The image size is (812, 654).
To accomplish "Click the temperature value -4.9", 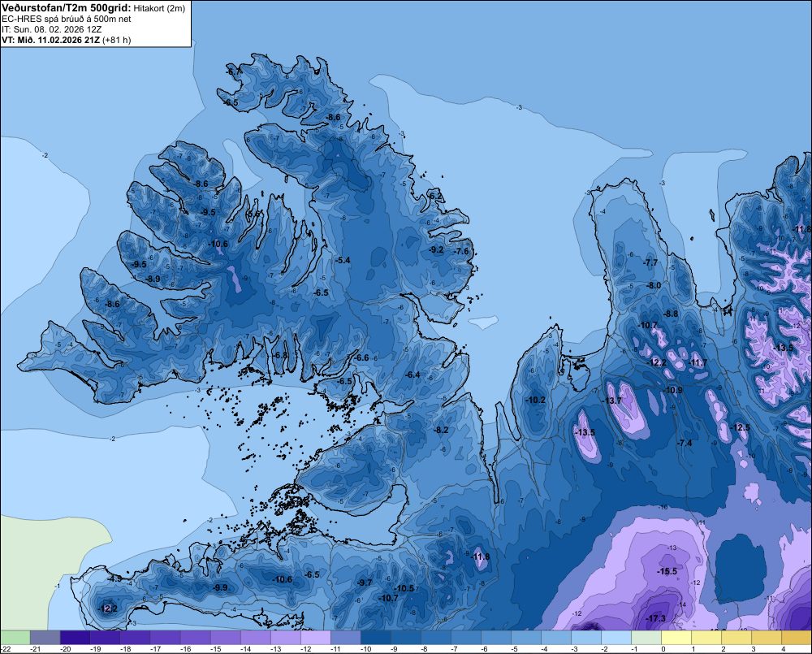I will (114, 578).
